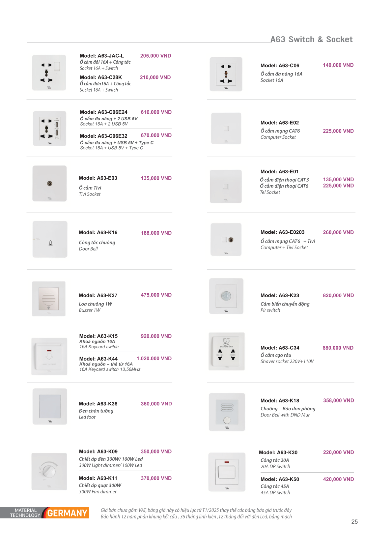Open the Pir switch motion sensor image
The width and height of the screenshot is (392, 555).
click(x=226, y=296)
